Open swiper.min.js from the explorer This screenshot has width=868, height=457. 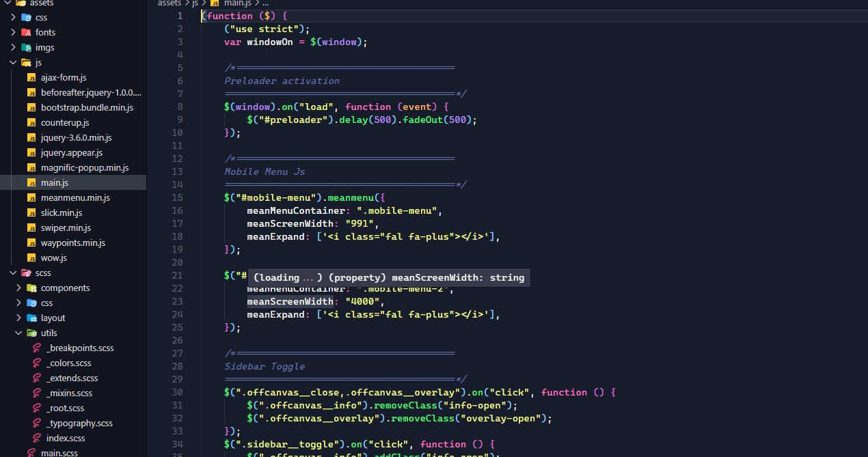[x=66, y=227]
